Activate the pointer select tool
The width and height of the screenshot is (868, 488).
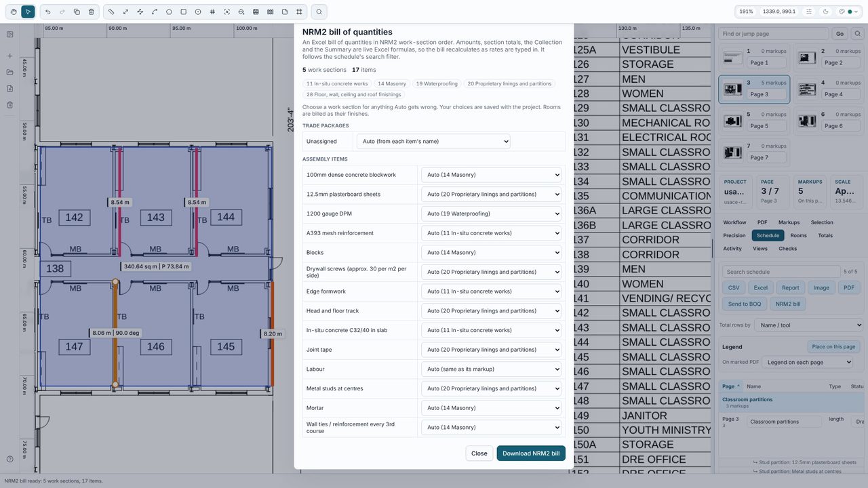tap(28, 12)
